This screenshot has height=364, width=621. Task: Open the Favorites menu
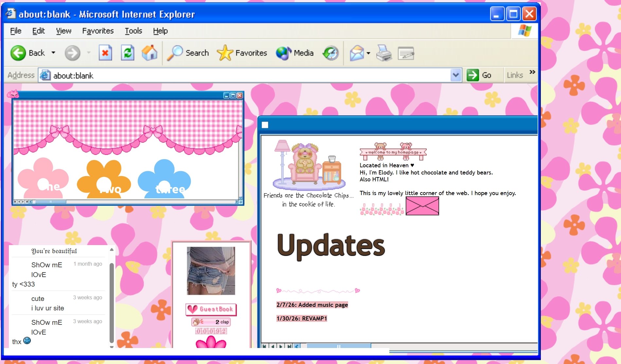click(98, 31)
